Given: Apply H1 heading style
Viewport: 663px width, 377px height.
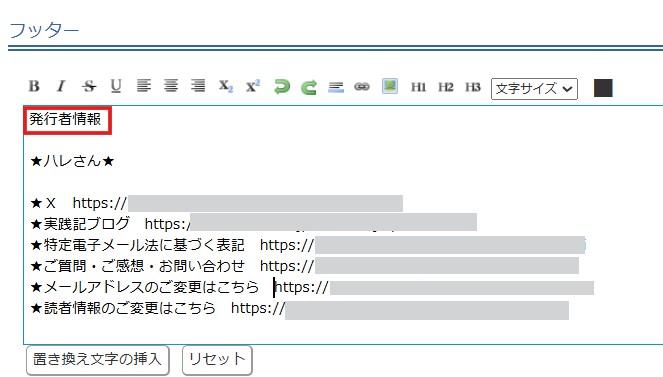Looking at the screenshot, I should click(418, 87).
